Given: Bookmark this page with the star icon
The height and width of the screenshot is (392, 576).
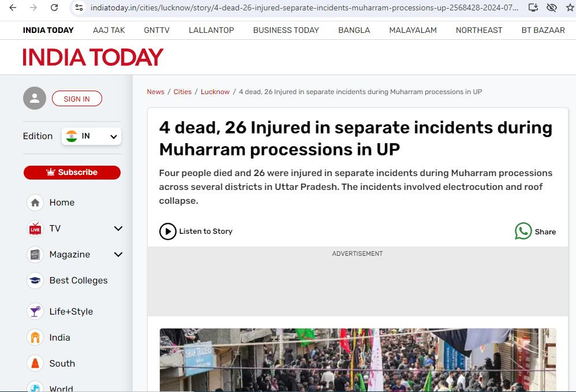Looking at the screenshot, I should pyautogui.click(x=570, y=8).
